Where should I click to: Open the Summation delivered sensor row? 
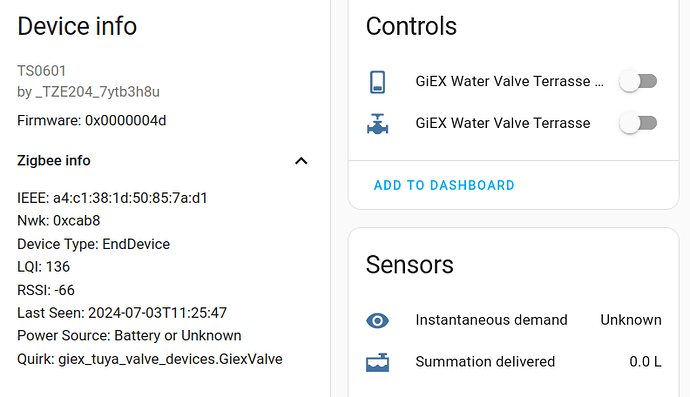[514, 362]
